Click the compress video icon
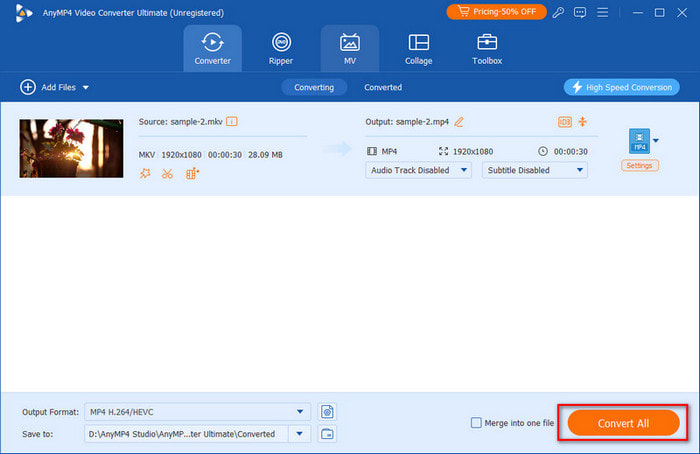The height and width of the screenshot is (454, 700). coord(583,122)
